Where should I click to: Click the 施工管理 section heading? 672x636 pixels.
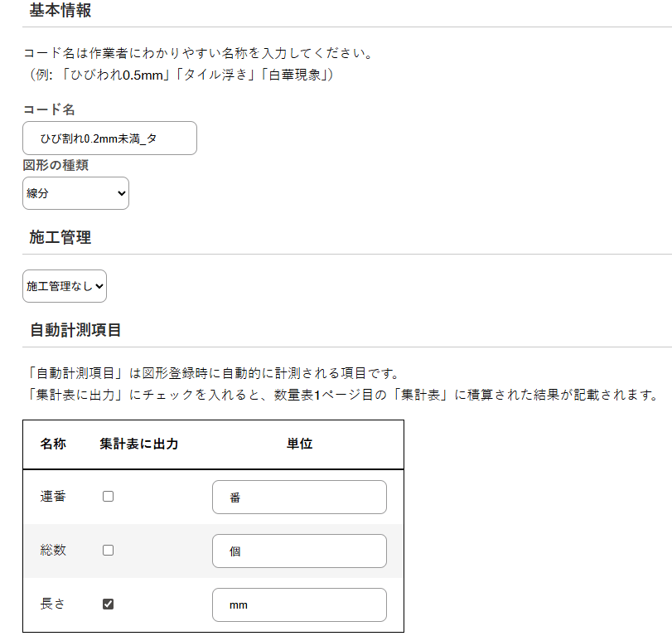pos(60,238)
